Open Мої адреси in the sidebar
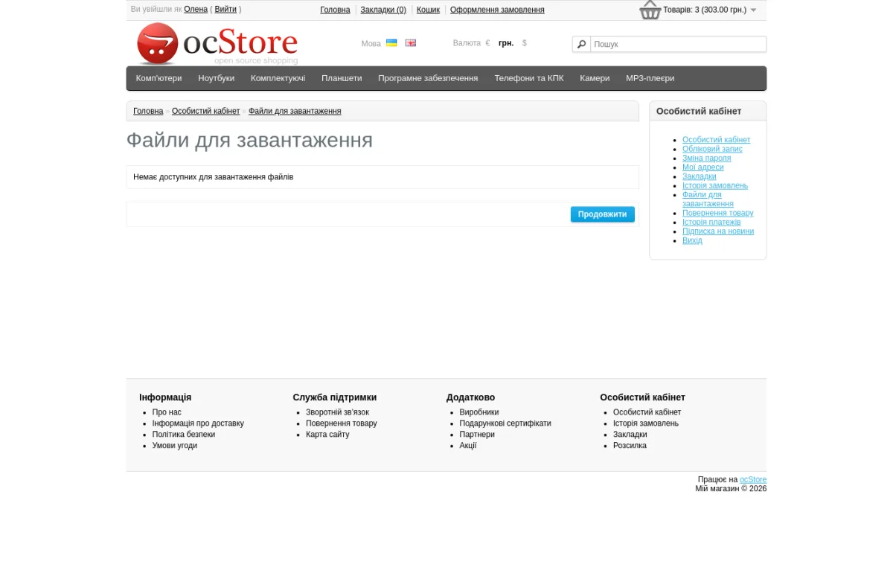Viewport: 893px width, 588px height. click(703, 167)
